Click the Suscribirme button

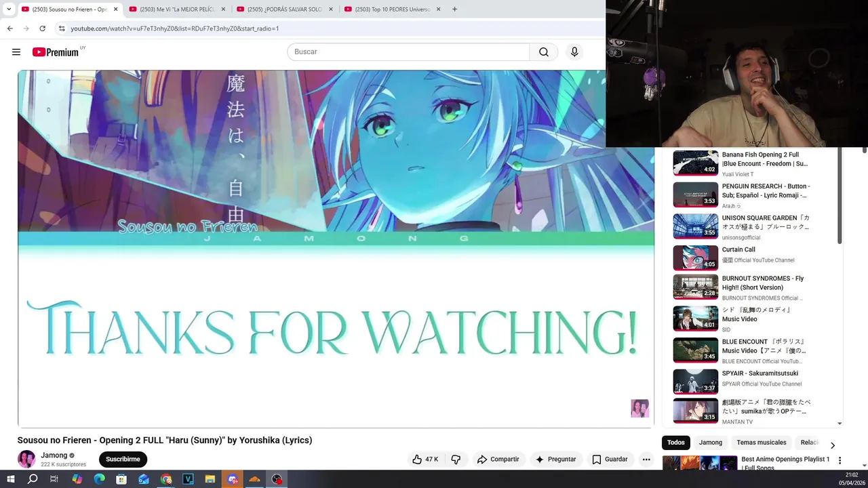click(123, 460)
